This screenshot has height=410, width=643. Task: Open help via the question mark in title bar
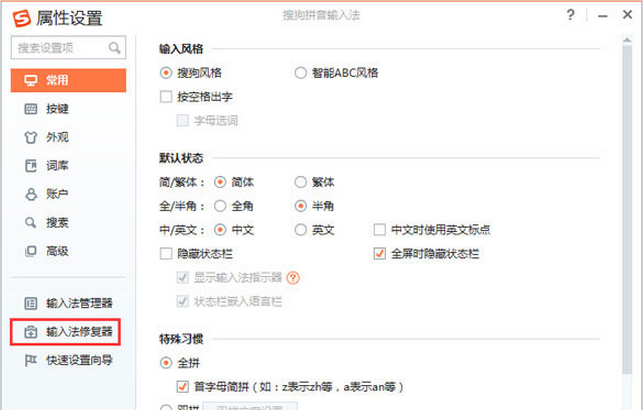tap(570, 15)
